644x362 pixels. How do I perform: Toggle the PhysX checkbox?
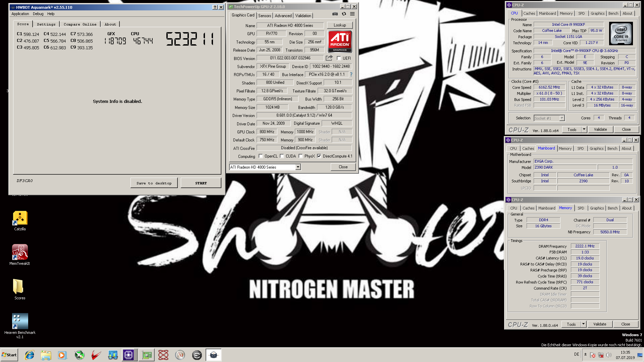click(301, 156)
